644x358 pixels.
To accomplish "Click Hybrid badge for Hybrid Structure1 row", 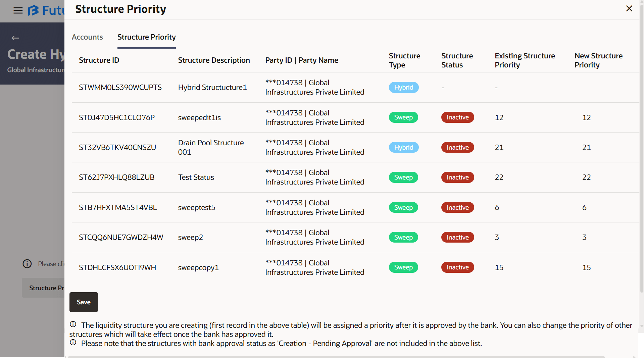I will (404, 87).
